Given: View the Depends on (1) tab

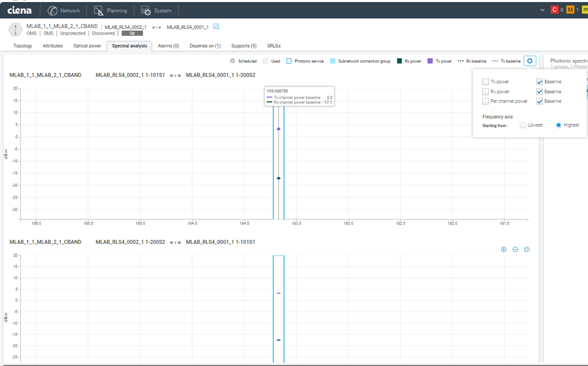Looking at the screenshot, I should [205, 46].
